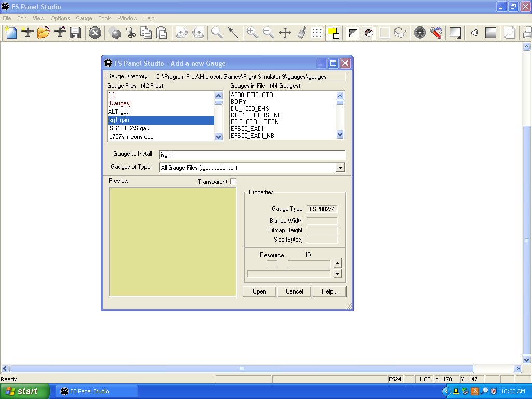Open the Gauge menu
The height and width of the screenshot is (399, 532).
tap(84, 18)
